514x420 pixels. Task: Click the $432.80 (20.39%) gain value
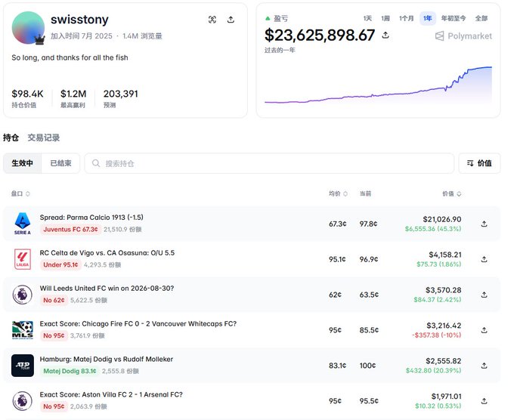click(433, 371)
